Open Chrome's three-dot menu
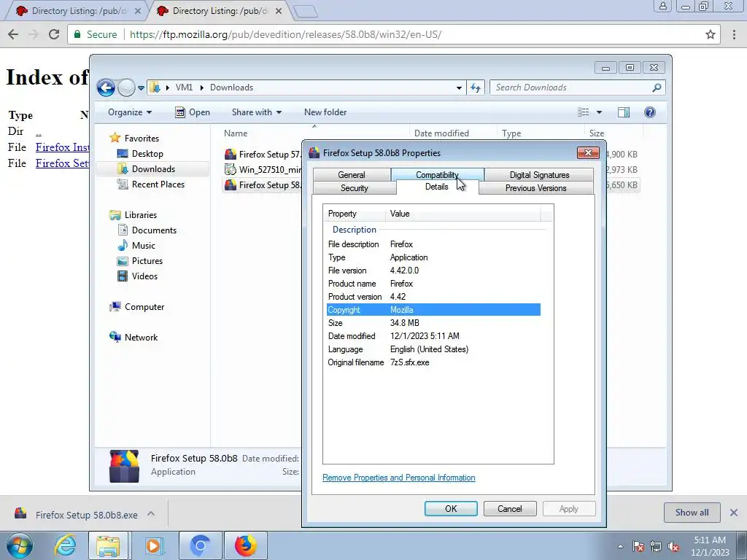Screen dimensions: 747x560 pyautogui.click(x=734, y=34)
